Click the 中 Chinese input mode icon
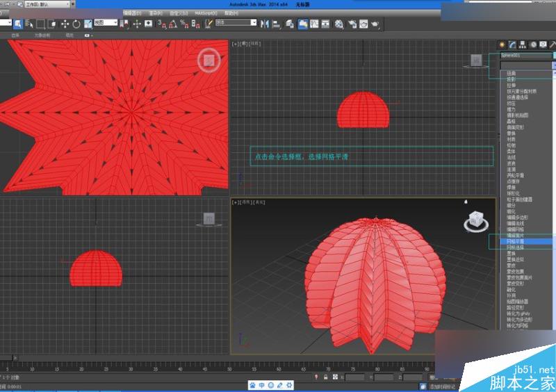The image size is (556, 392). point(262,385)
